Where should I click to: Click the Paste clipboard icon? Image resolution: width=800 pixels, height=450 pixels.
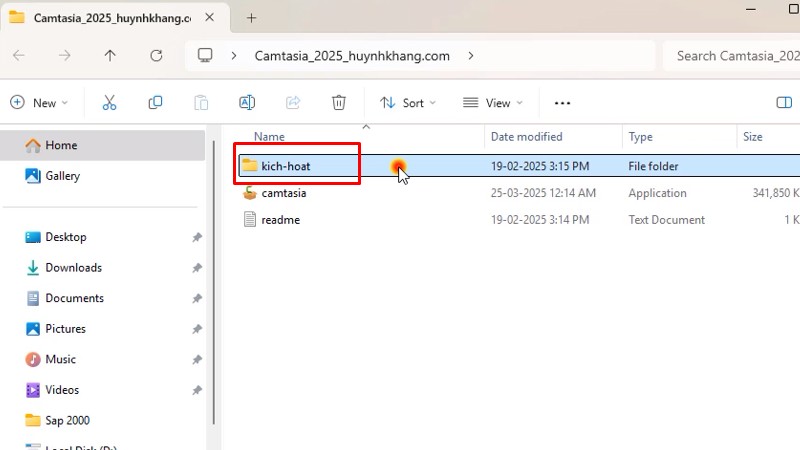(x=201, y=103)
